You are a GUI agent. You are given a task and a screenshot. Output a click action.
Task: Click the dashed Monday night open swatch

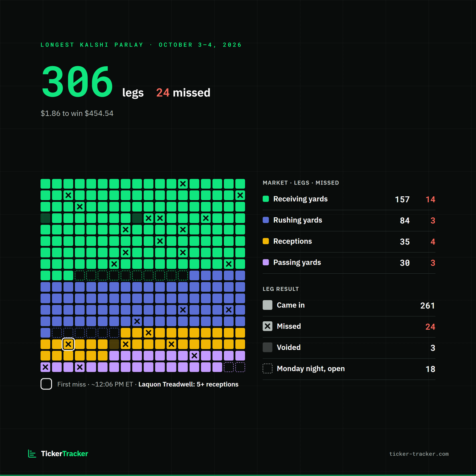tap(268, 369)
